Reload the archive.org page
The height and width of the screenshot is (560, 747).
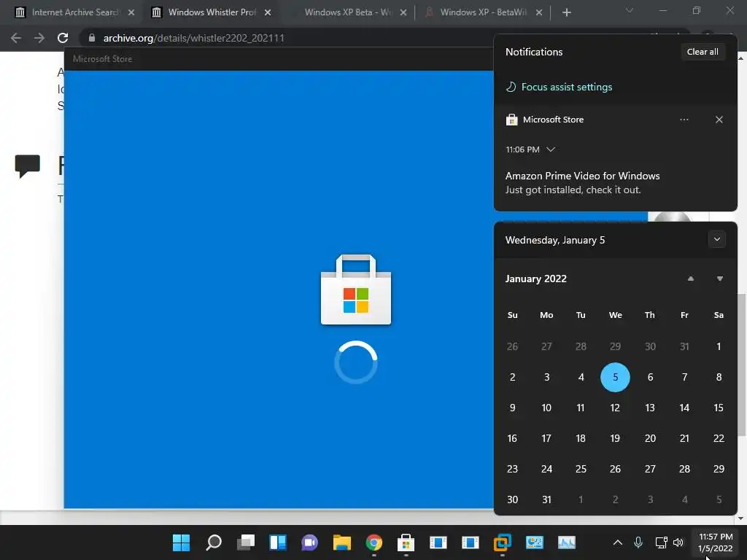[x=63, y=38]
